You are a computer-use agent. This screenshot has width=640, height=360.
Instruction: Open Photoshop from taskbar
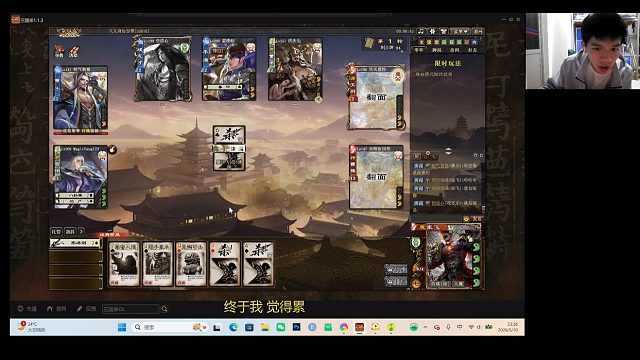coord(296,327)
